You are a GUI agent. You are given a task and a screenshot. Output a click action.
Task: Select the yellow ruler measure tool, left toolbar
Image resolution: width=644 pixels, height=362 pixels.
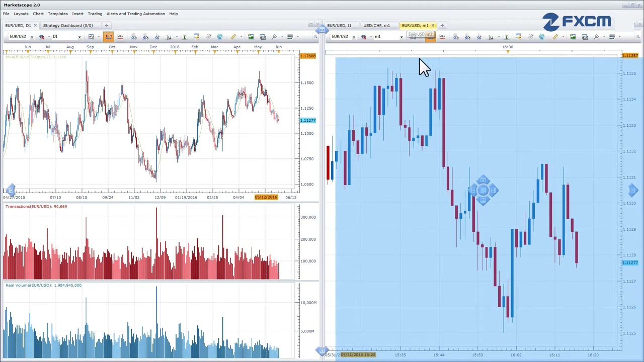pyautogui.click(x=233, y=37)
